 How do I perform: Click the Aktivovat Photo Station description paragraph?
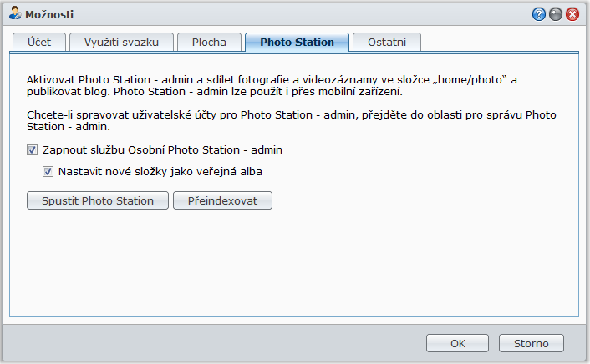coord(272,86)
